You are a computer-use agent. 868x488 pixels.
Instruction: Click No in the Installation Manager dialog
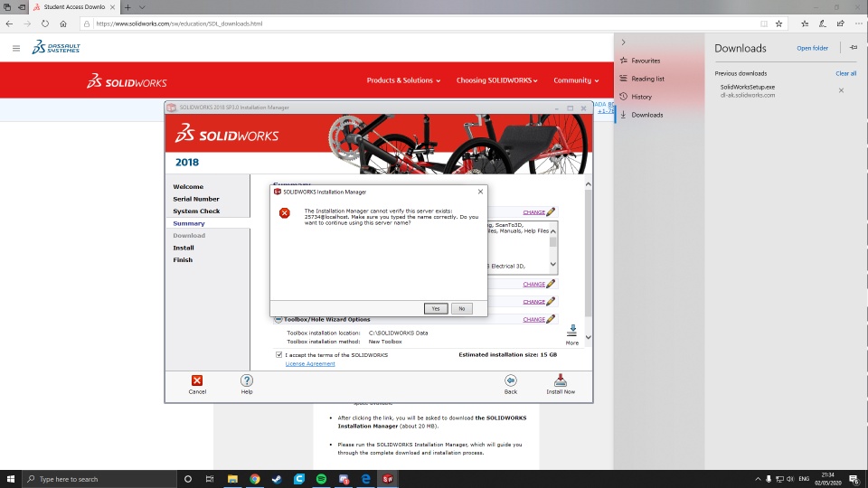pyautogui.click(x=462, y=309)
